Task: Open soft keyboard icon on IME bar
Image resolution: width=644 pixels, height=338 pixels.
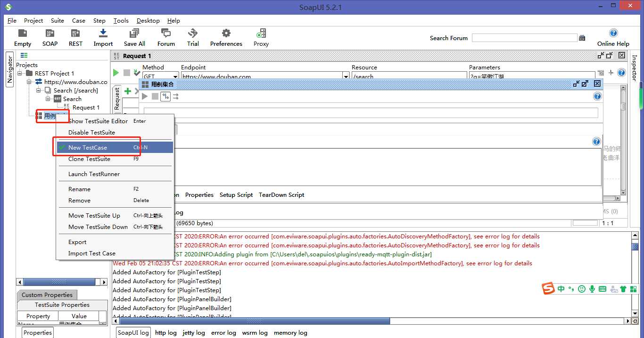Action: (603, 288)
